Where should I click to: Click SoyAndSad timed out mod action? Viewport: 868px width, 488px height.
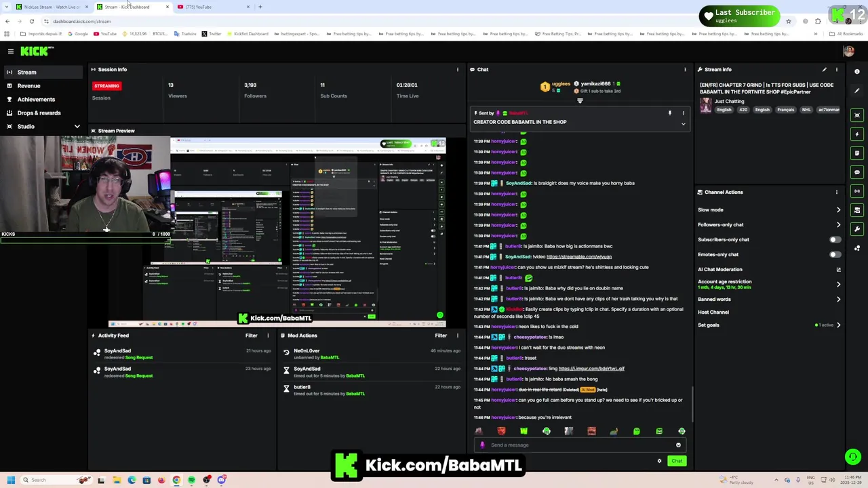(372, 372)
